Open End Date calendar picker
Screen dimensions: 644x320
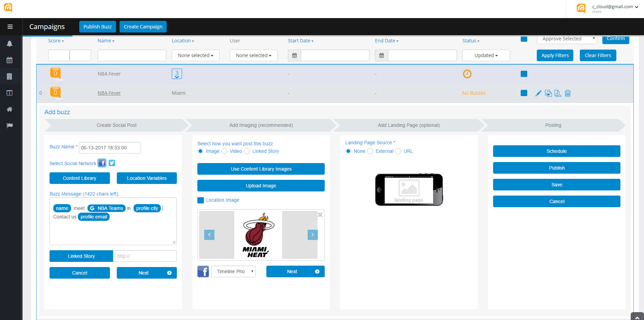[381, 55]
